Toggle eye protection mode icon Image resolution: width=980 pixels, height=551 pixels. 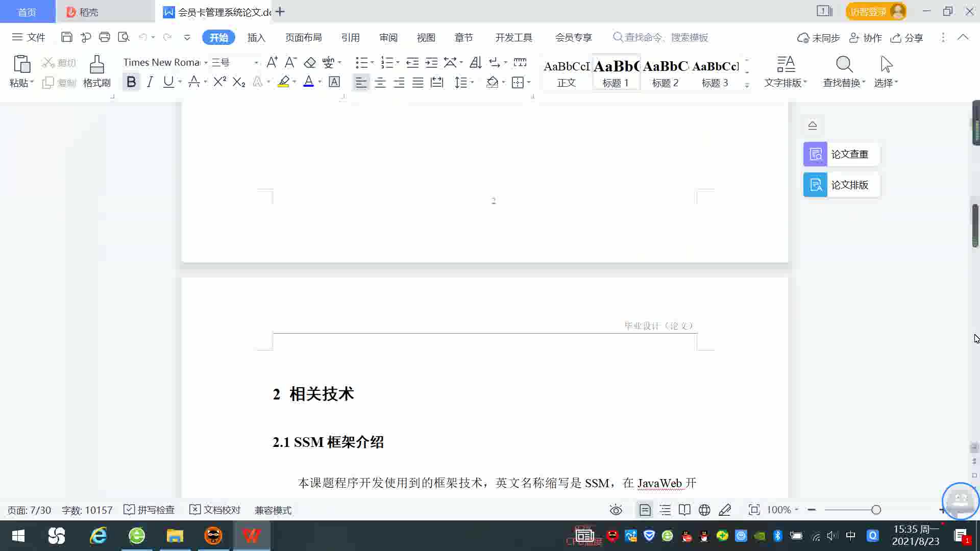tap(616, 510)
